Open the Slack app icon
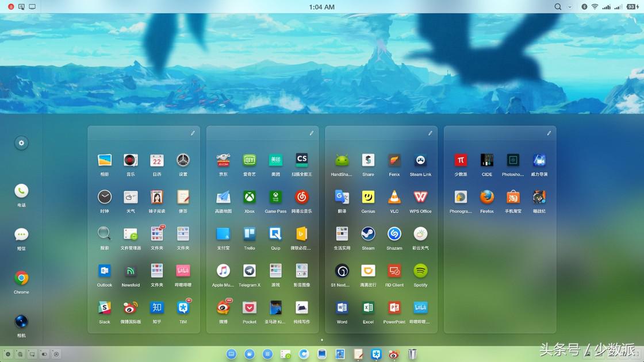Screen dimensions: 644x362 click(x=105, y=307)
